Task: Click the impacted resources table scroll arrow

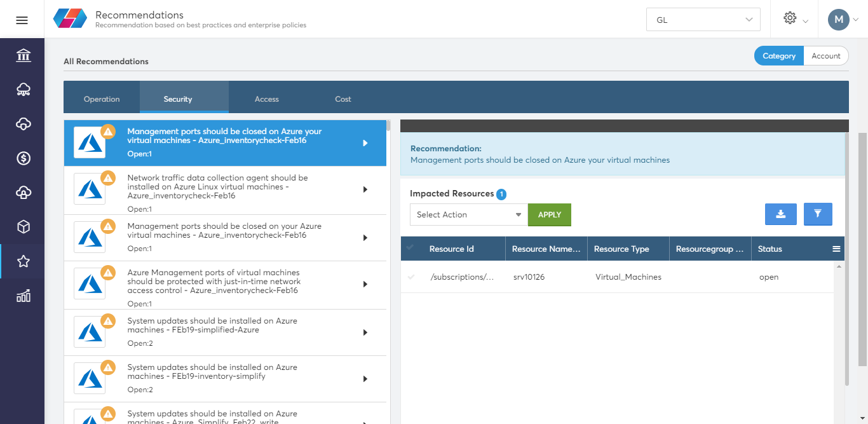Action: point(839,266)
